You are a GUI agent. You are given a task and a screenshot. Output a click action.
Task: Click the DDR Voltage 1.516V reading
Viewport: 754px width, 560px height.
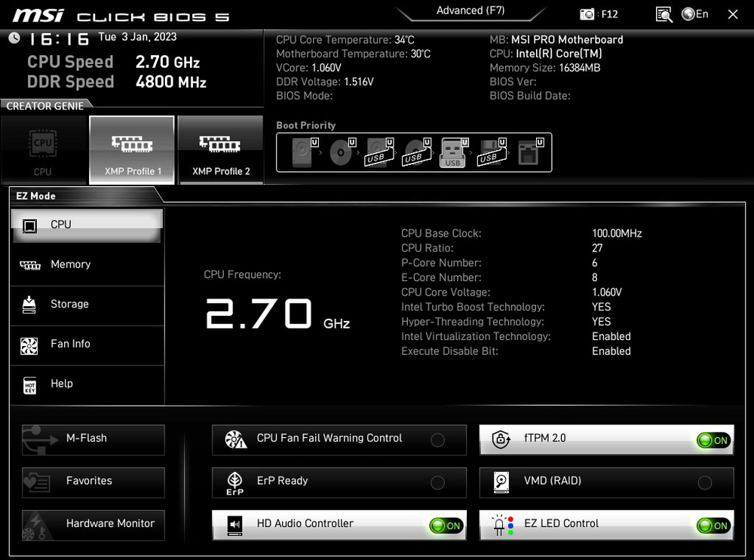point(324,81)
